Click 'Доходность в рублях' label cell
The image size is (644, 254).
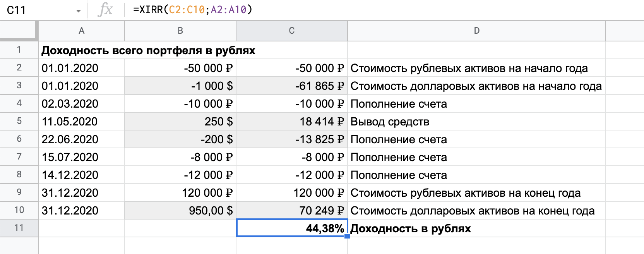(477, 228)
